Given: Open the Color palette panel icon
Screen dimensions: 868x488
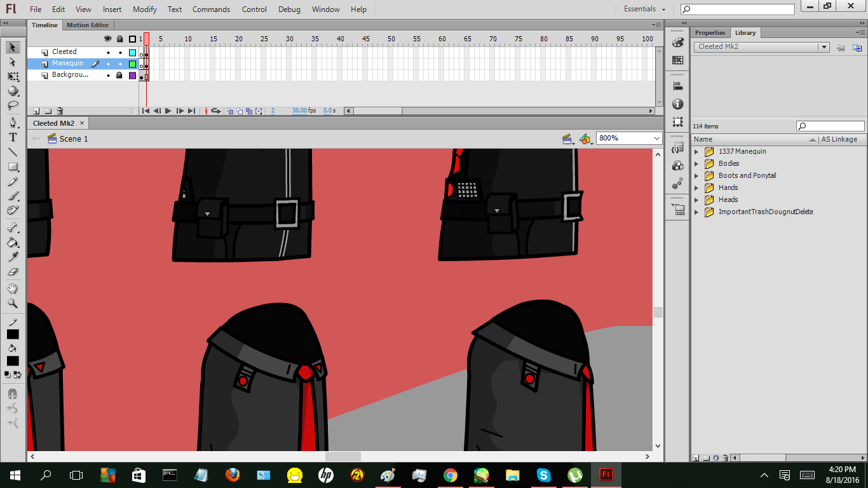Looking at the screenshot, I should tap(678, 42).
